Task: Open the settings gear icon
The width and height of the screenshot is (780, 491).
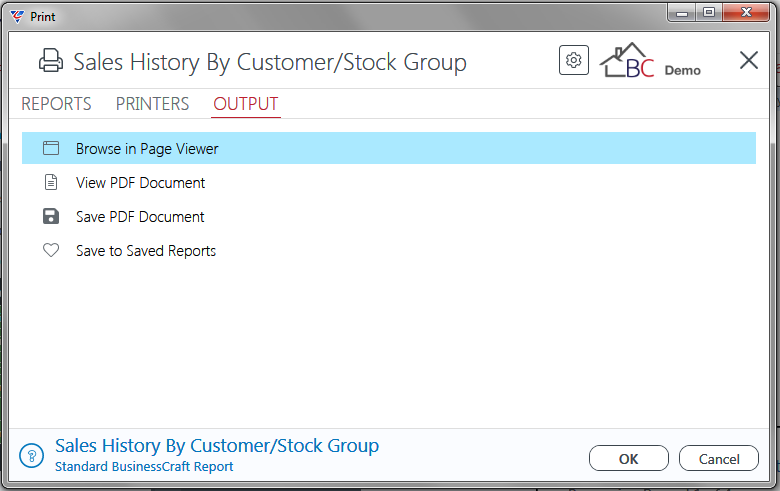Action: 574,60
